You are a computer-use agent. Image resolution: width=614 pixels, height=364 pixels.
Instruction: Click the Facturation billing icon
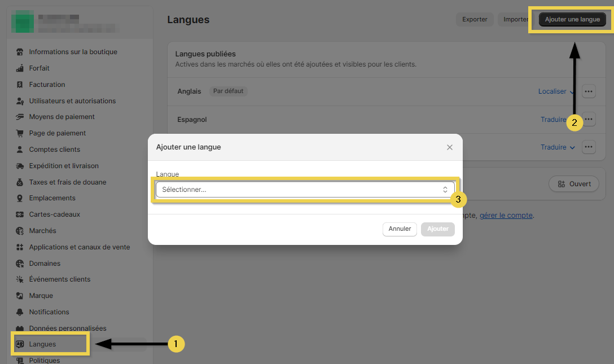click(20, 85)
